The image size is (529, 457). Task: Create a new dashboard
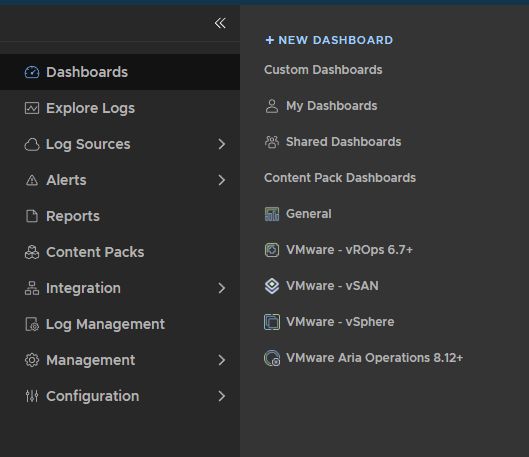pyautogui.click(x=329, y=40)
